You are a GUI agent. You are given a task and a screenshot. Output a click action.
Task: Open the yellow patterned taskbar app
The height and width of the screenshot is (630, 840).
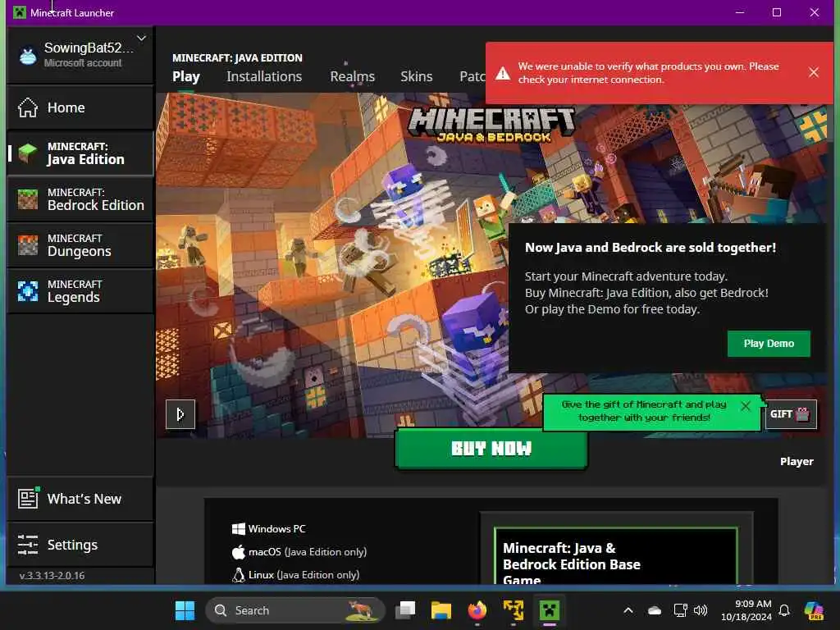(513, 610)
